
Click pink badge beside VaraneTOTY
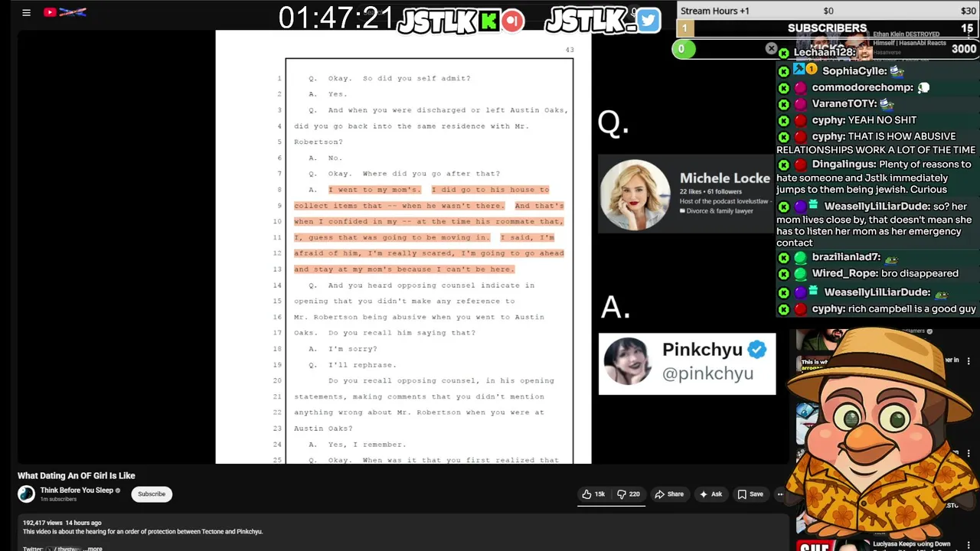(x=800, y=103)
